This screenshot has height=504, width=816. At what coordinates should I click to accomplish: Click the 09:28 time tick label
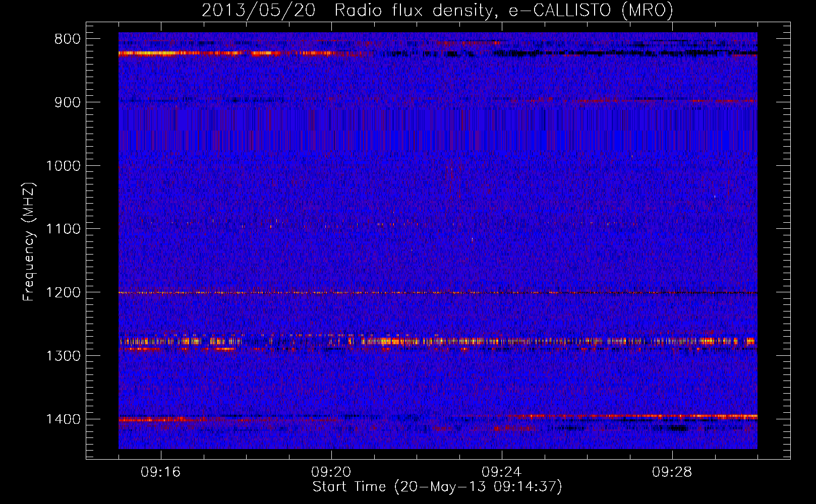pos(672,472)
